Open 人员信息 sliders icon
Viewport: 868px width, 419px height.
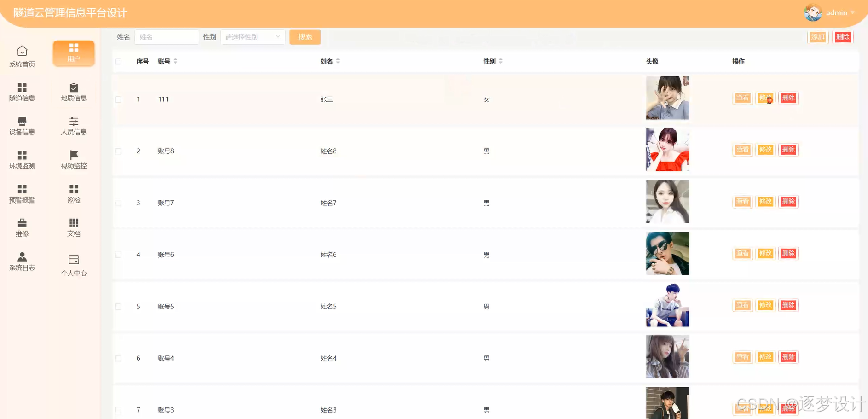click(74, 121)
